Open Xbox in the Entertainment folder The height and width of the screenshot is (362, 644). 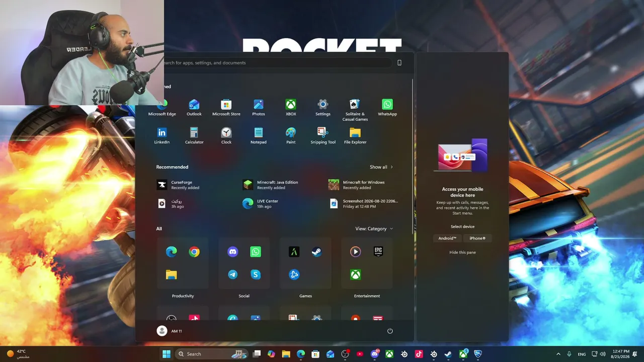tap(356, 275)
